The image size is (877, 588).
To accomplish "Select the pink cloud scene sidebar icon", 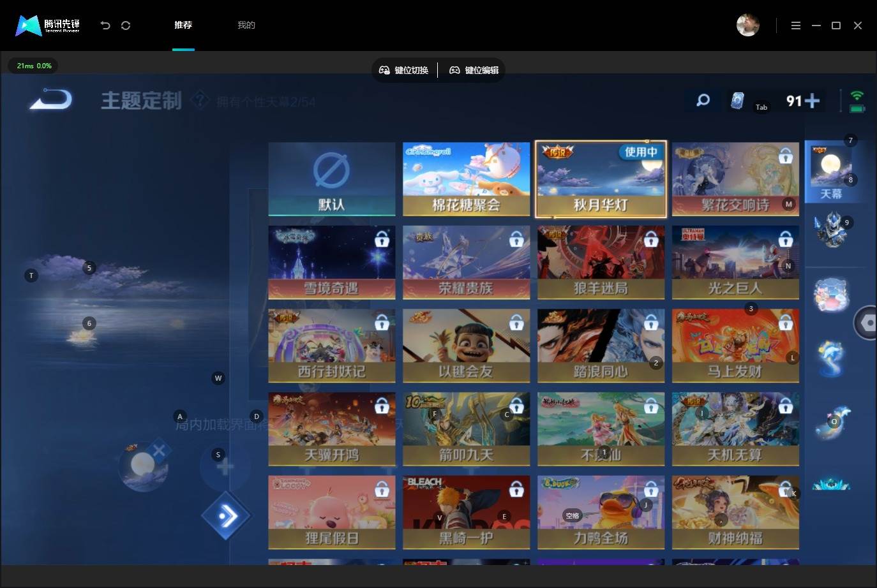I will pos(831,294).
